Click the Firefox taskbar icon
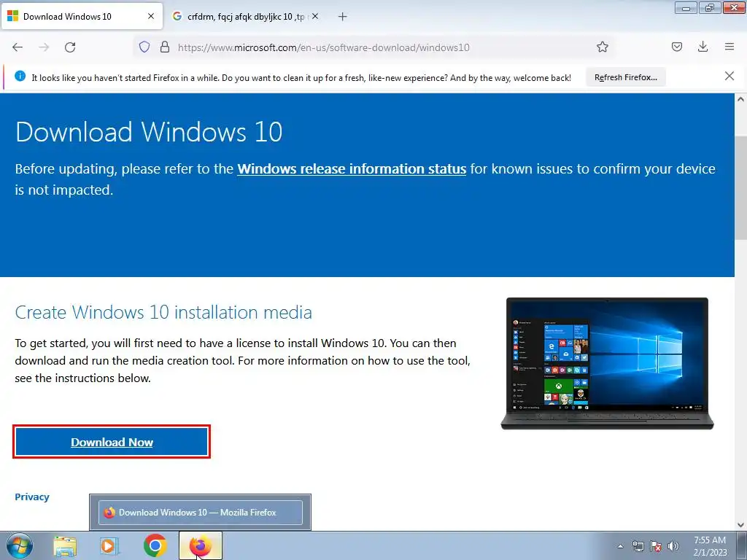747x560 pixels. pos(200,545)
